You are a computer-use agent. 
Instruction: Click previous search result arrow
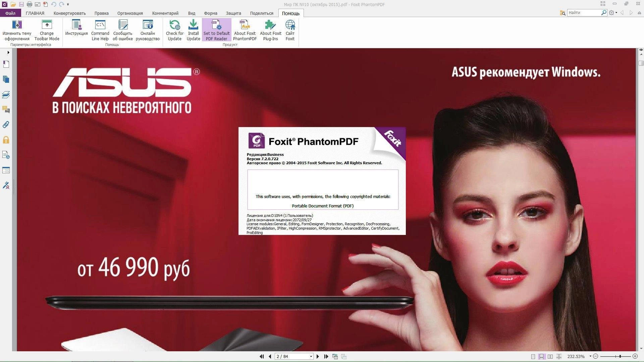[x=622, y=13]
